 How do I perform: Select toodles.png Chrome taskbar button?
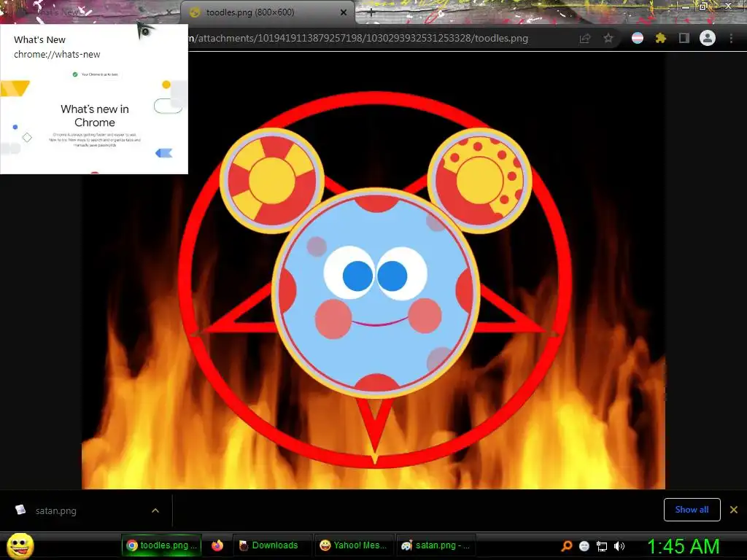click(x=162, y=545)
